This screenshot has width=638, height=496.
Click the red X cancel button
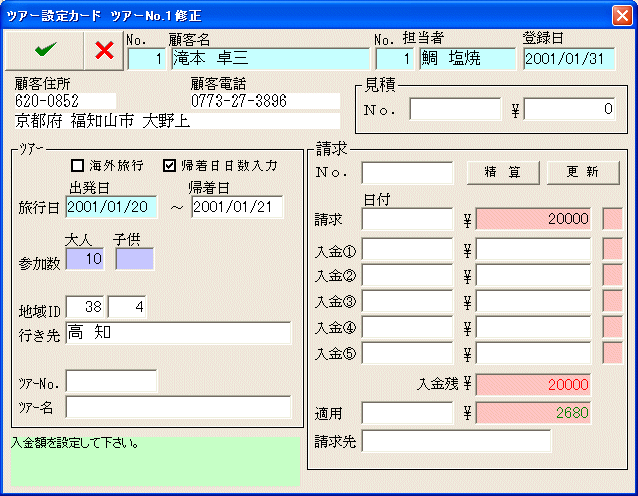coord(103,50)
